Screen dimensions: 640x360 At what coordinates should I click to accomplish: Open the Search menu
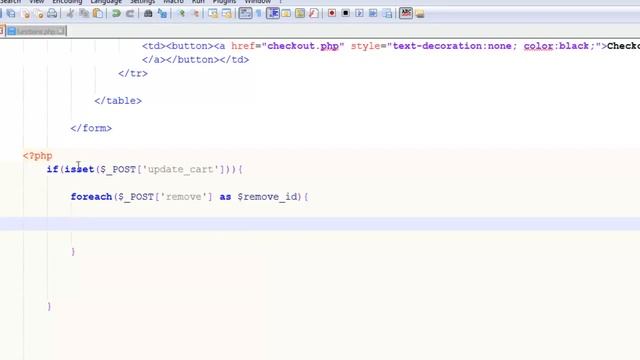click(10, 2)
